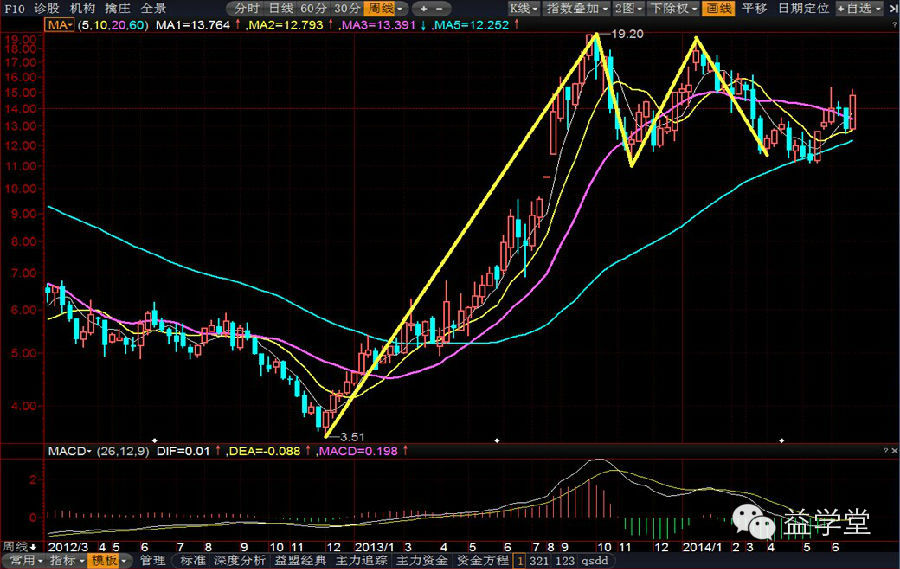900x569 pixels.
Task: Open the 常用 common tools dropdown
Action: 25,560
